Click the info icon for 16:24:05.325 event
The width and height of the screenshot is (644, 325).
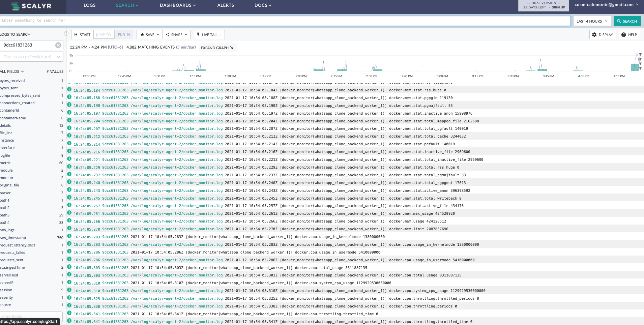(69, 298)
